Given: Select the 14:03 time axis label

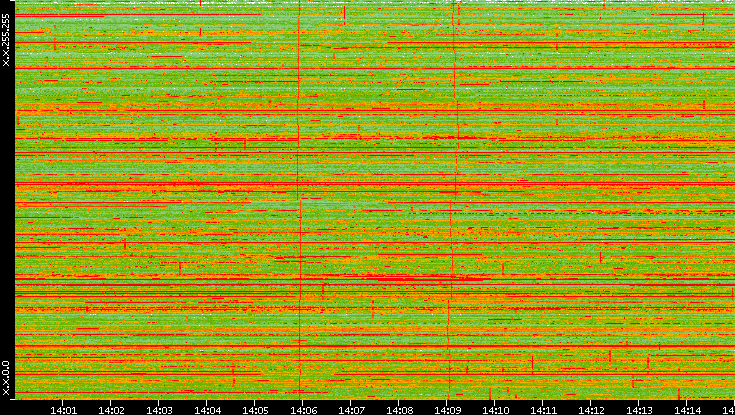Looking at the screenshot, I should 159,410.
